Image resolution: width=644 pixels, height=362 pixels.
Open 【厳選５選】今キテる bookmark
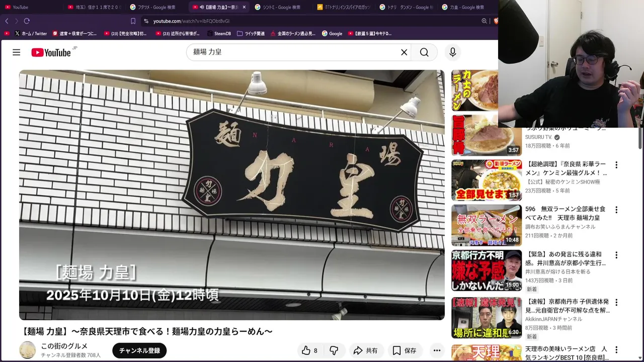[369, 34]
